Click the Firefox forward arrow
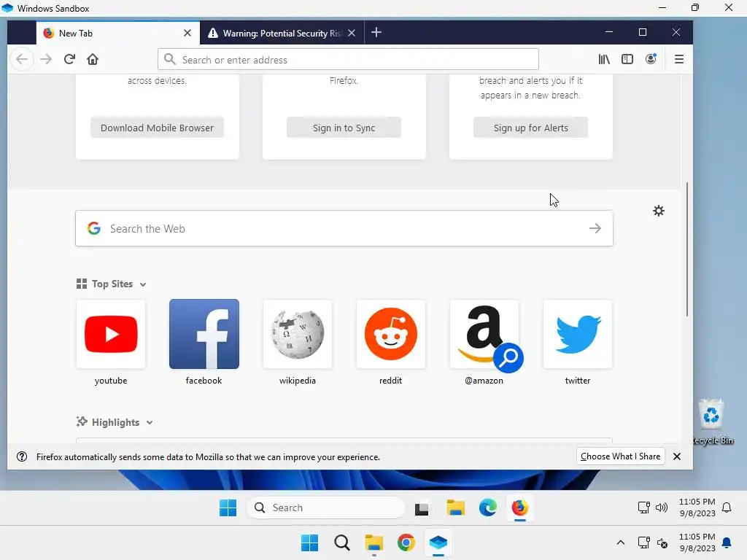The width and height of the screenshot is (747, 560). pos(46,59)
